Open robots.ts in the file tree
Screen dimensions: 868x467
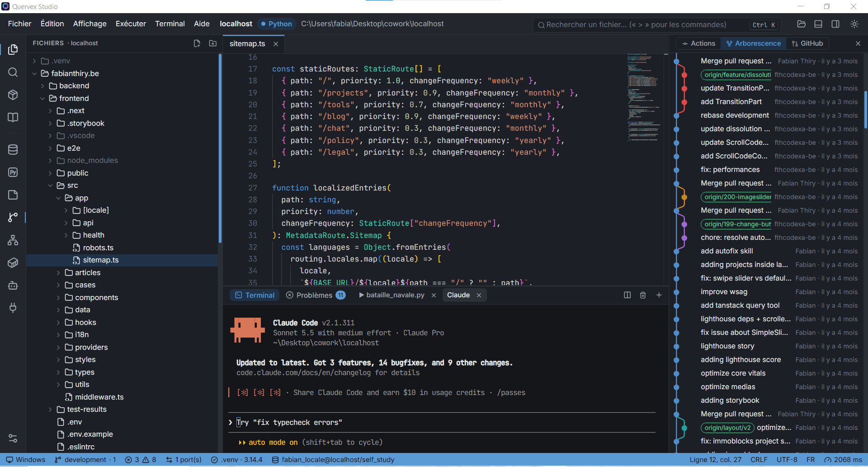click(98, 248)
